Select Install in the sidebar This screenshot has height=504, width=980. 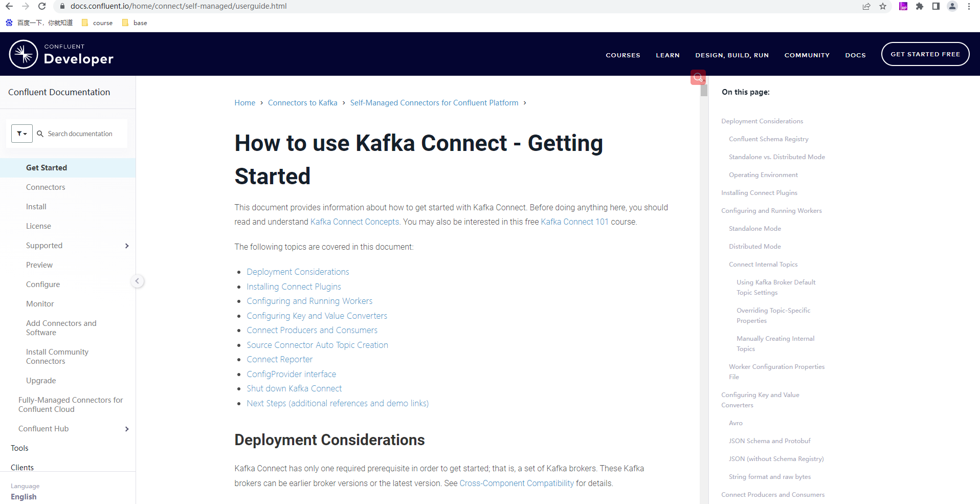[36, 207]
